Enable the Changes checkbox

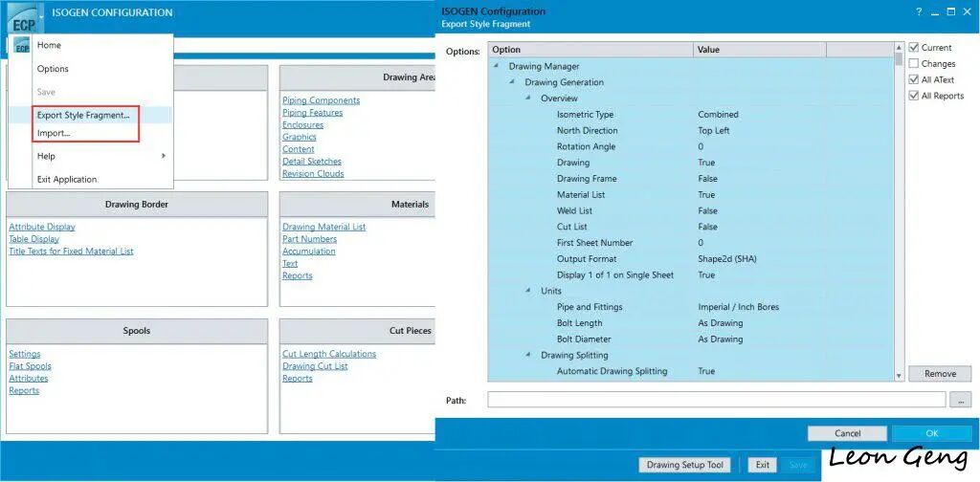click(x=914, y=64)
